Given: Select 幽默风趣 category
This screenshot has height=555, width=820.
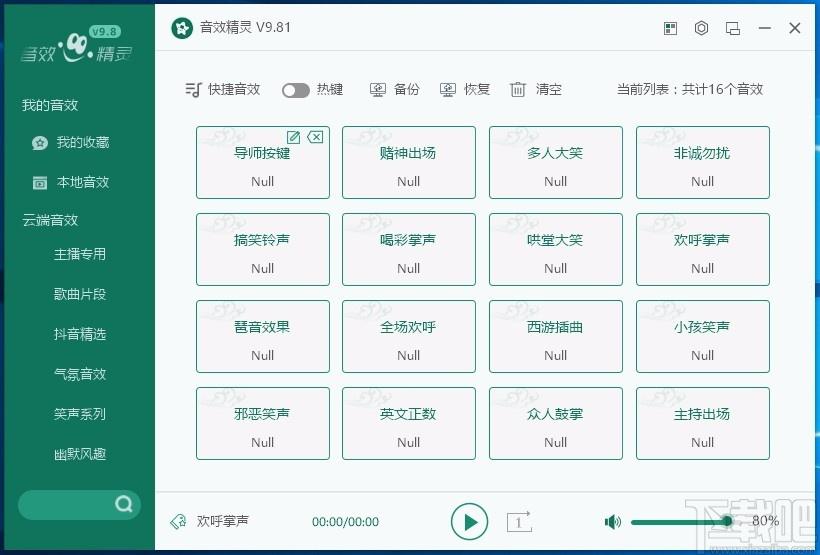Looking at the screenshot, I should click(x=80, y=454).
